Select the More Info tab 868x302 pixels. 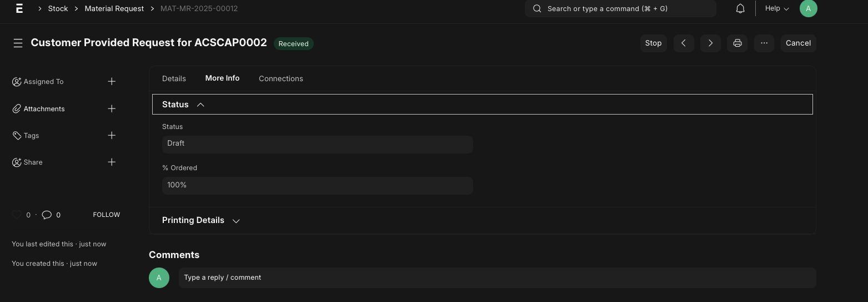click(222, 78)
